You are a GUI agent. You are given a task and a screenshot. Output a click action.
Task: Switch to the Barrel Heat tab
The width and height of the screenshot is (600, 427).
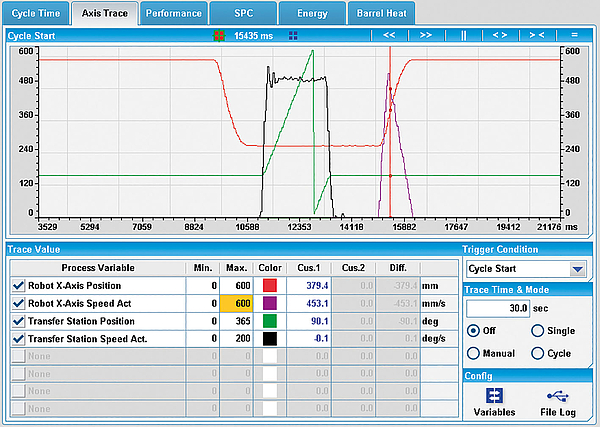point(382,13)
